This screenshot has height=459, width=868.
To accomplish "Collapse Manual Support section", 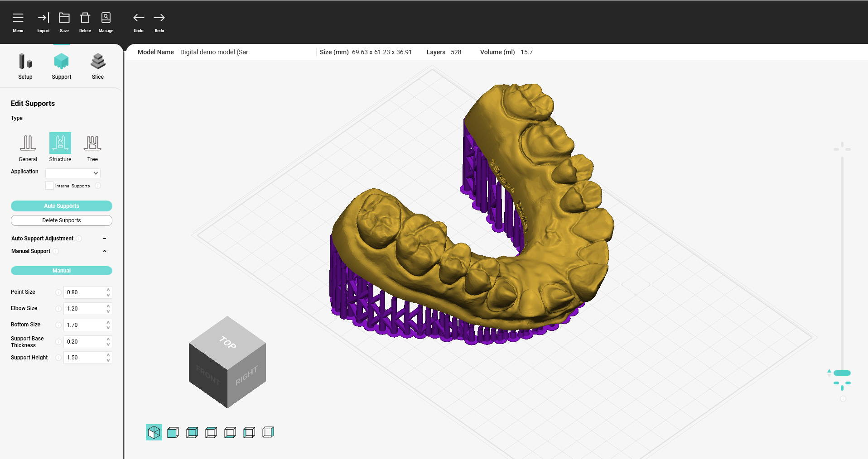I will (105, 251).
